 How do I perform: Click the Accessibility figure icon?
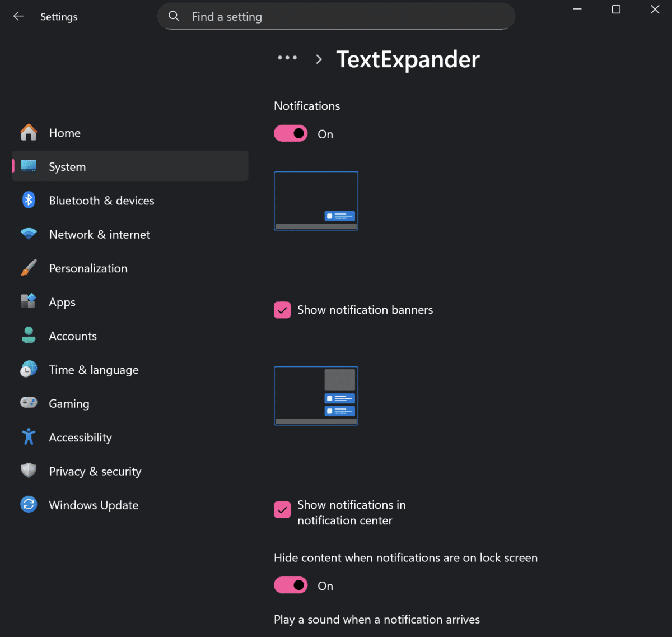(29, 437)
